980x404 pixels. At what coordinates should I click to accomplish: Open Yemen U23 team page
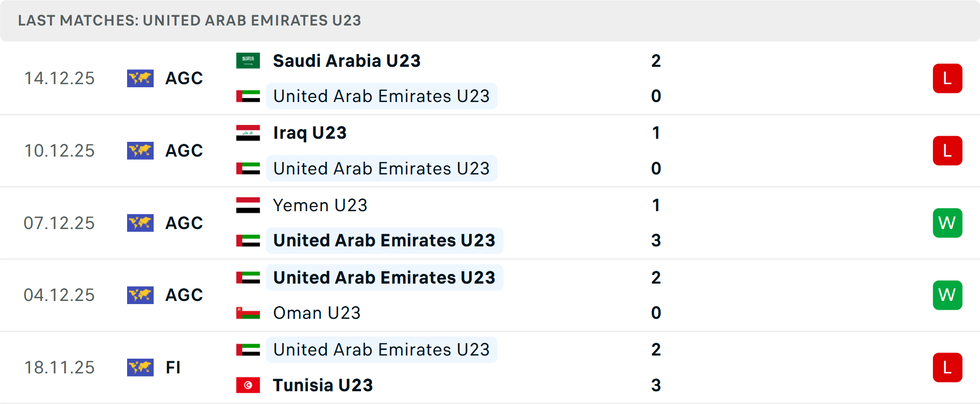pyautogui.click(x=320, y=205)
